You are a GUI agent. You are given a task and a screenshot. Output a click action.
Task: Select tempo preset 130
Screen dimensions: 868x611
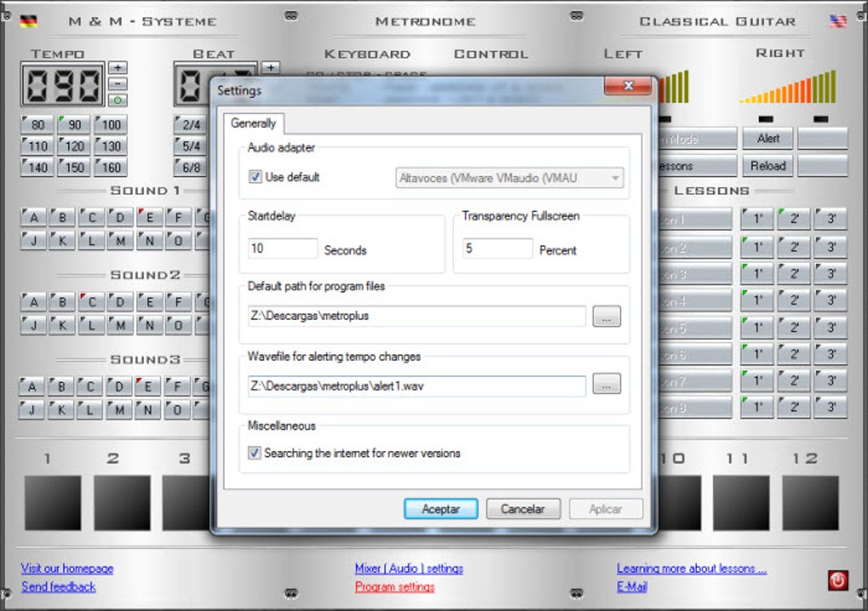point(111,146)
